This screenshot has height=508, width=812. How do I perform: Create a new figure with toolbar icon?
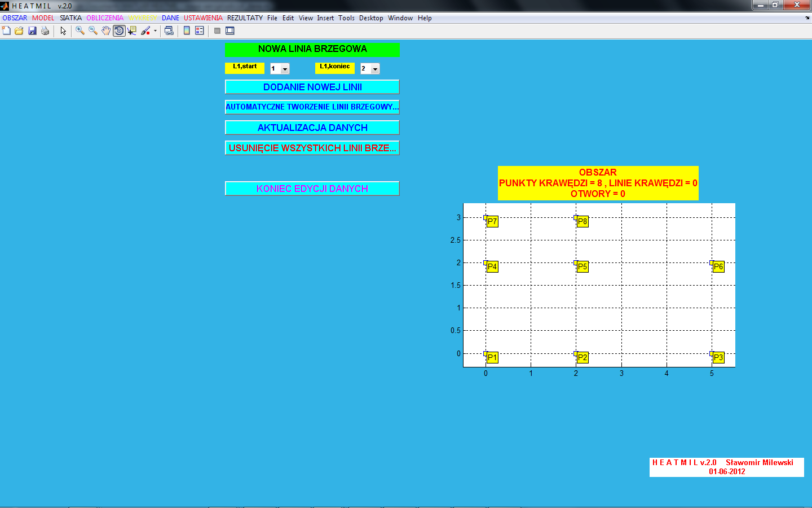(x=6, y=31)
